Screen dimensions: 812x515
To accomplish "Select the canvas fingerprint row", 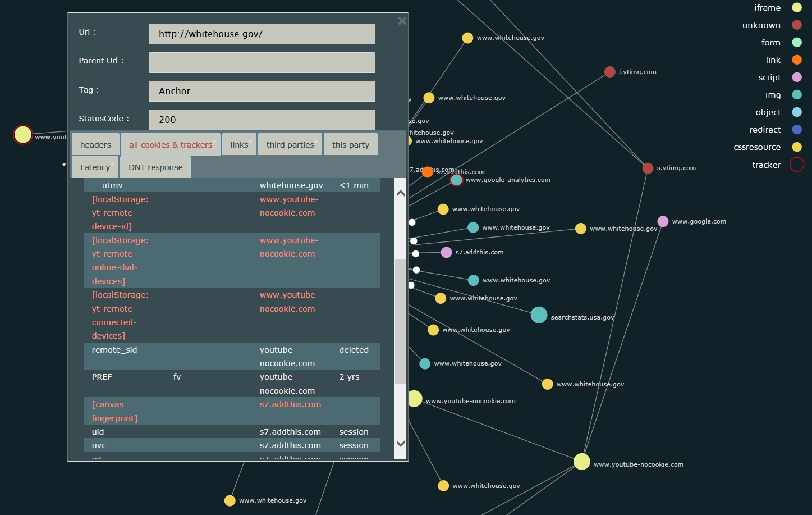I will [231, 411].
